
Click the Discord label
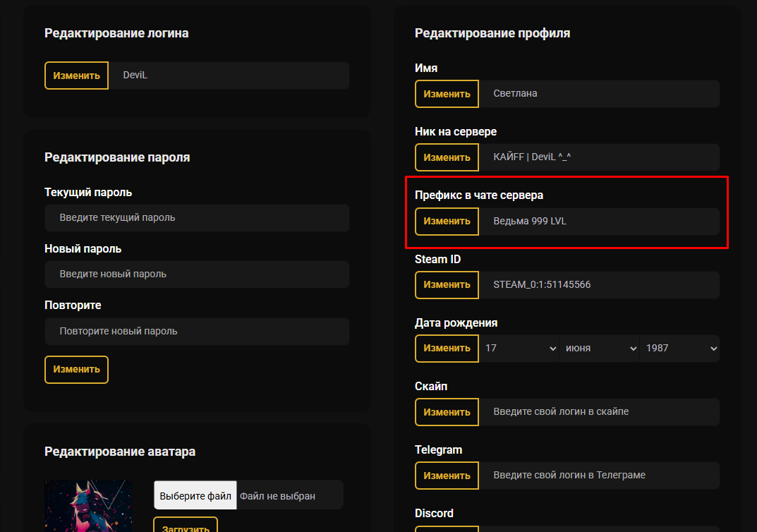434,513
